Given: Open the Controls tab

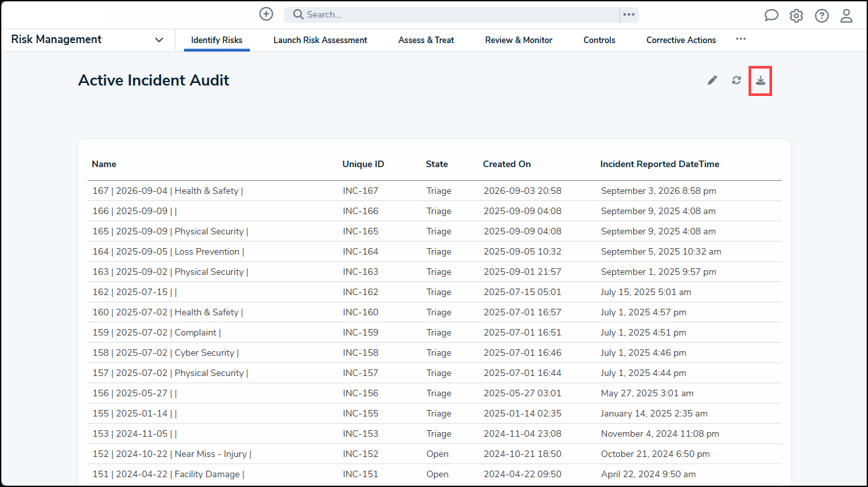Looking at the screenshot, I should (599, 40).
